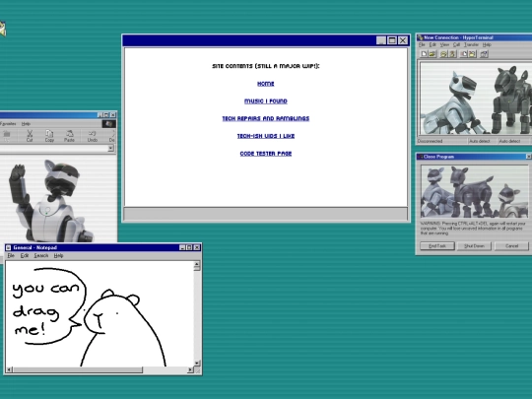Close the Explorer window with waving dog
Screen dimensions: 532x399
click(x=113, y=115)
